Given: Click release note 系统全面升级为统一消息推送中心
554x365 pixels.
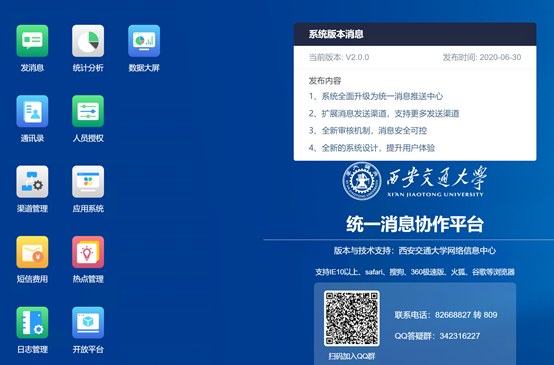Looking at the screenshot, I should (376, 96).
